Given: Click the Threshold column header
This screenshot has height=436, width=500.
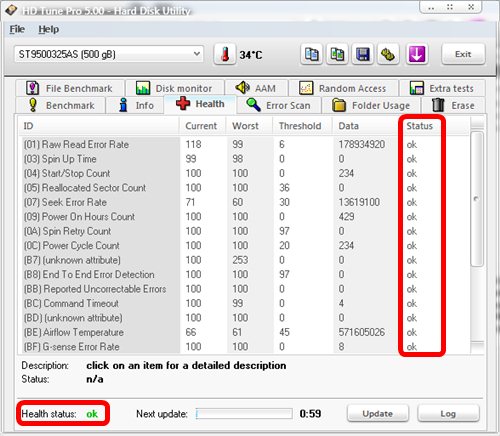Looking at the screenshot, I should (302, 126).
